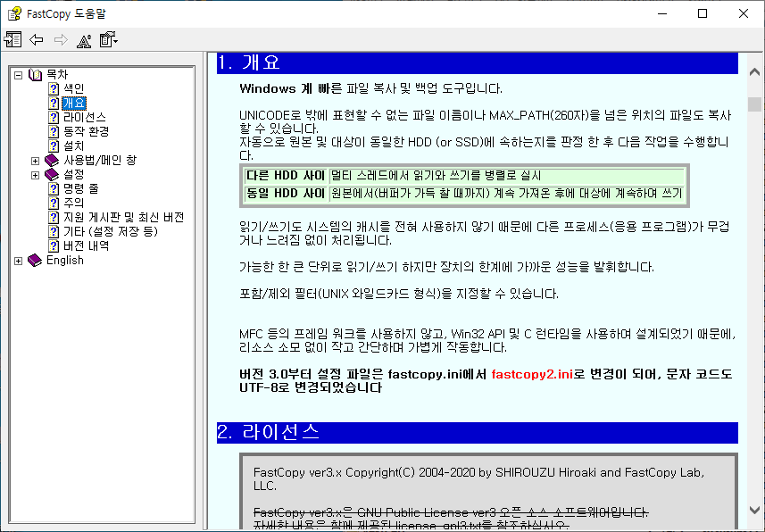The image size is (765, 532).
Task: Click the topic icon beside 동작 환경
Action: pyautogui.click(x=54, y=132)
